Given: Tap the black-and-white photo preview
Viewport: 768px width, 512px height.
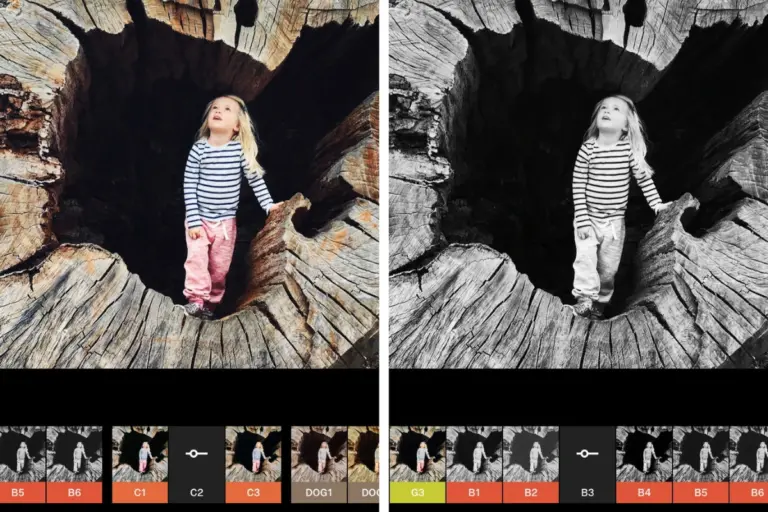Looking at the screenshot, I should [x=579, y=184].
